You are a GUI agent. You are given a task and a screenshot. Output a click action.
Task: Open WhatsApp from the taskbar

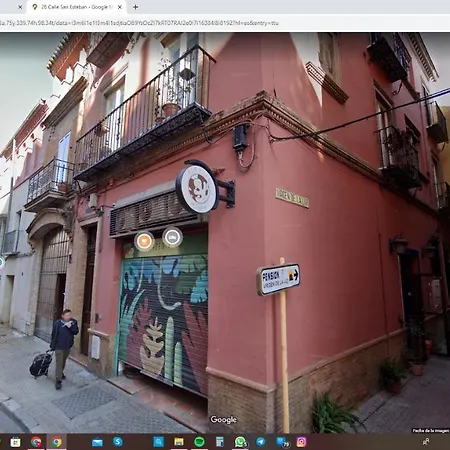tap(240, 442)
